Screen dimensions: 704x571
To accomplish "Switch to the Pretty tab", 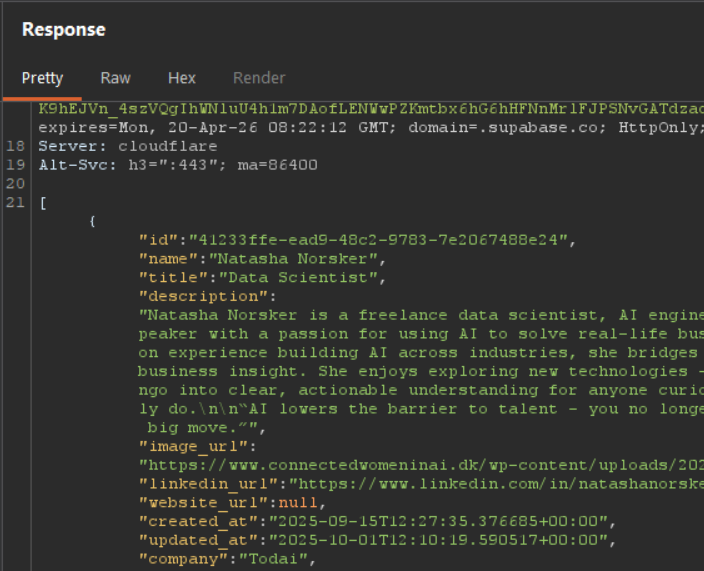I will tap(42, 78).
